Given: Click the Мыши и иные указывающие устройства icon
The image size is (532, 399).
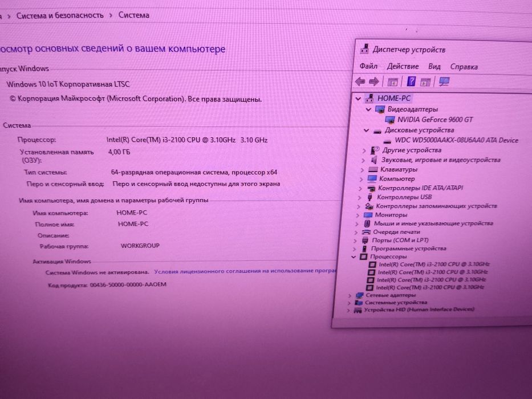Looking at the screenshot, I should (x=367, y=223).
